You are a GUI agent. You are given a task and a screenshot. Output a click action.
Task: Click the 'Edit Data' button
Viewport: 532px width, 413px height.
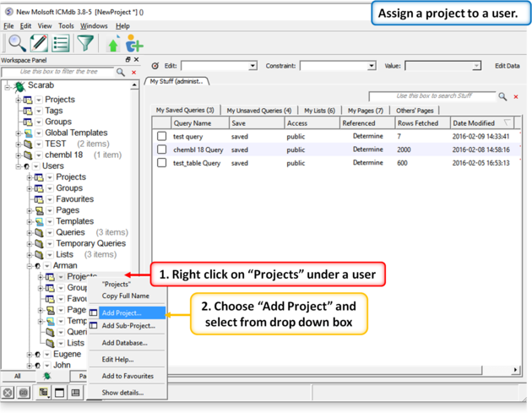click(x=507, y=66)
